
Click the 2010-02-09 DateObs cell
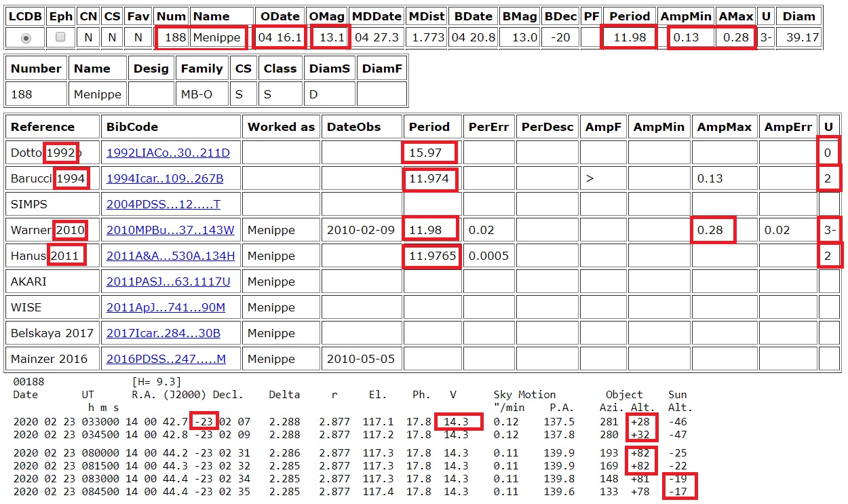[360, 230]
